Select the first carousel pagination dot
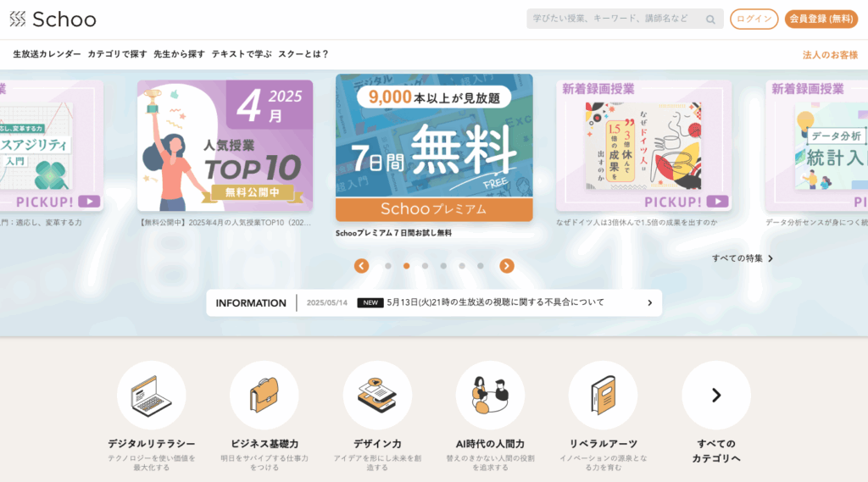This screenshot has height=482, width=868. [388, 266]
